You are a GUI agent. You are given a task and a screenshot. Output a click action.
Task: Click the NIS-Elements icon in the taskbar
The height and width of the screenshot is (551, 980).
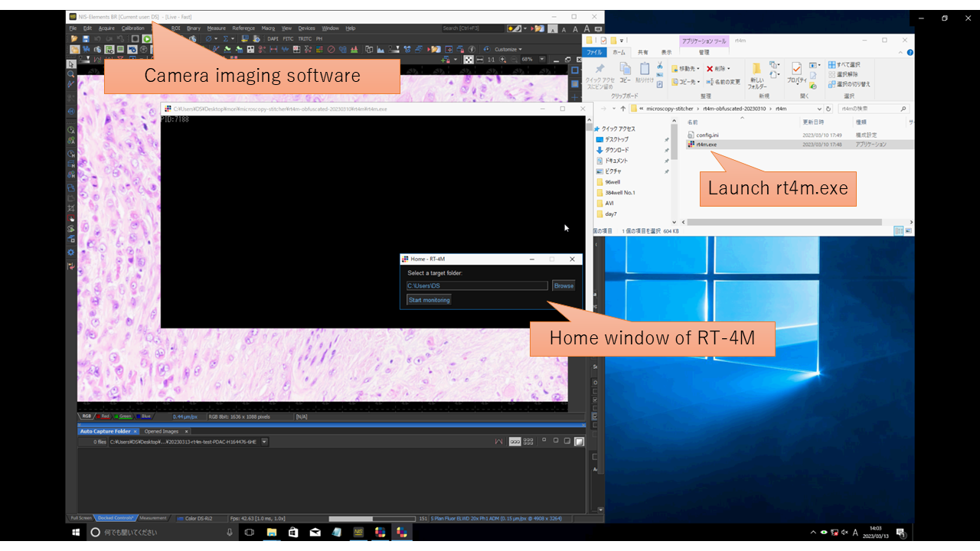coord(358,532)
